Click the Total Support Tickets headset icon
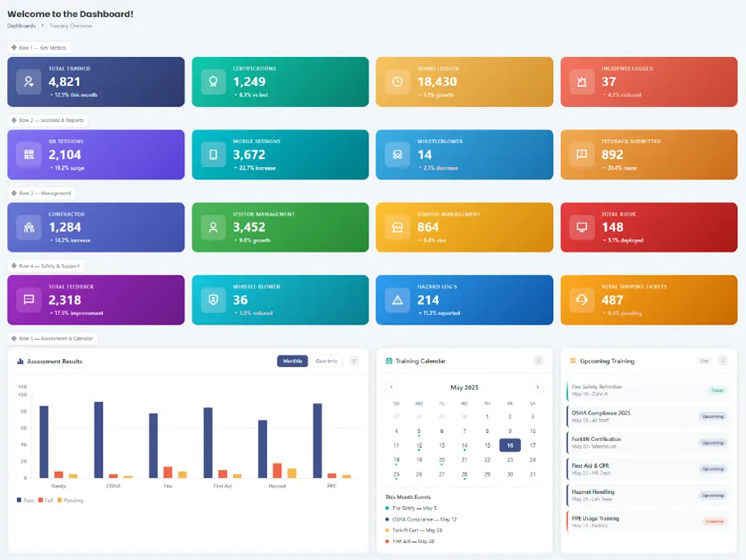This screenshot has height=560, width=746. (x=581, y=300)
